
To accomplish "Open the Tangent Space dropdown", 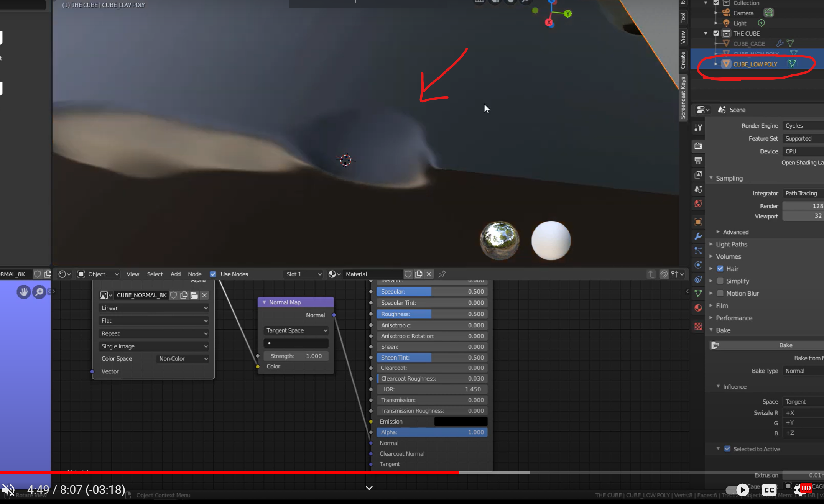I will click(x=296, y=330).
